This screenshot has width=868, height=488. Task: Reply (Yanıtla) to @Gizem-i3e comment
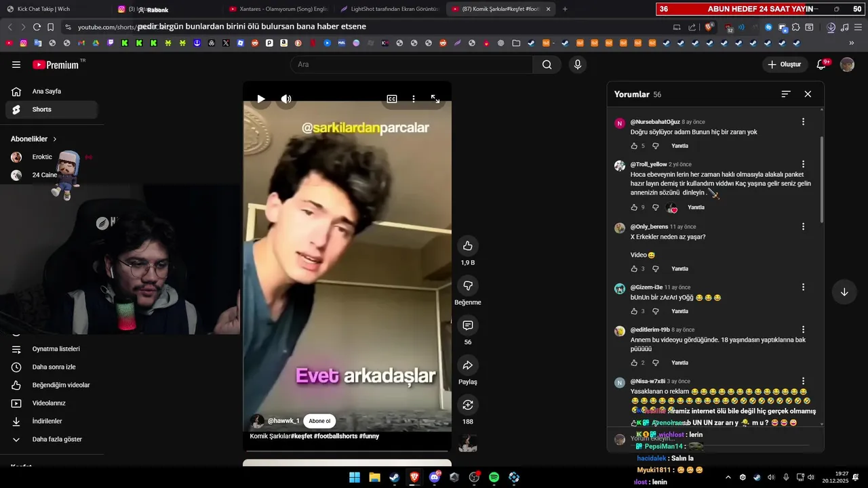(x=679, y=311)
